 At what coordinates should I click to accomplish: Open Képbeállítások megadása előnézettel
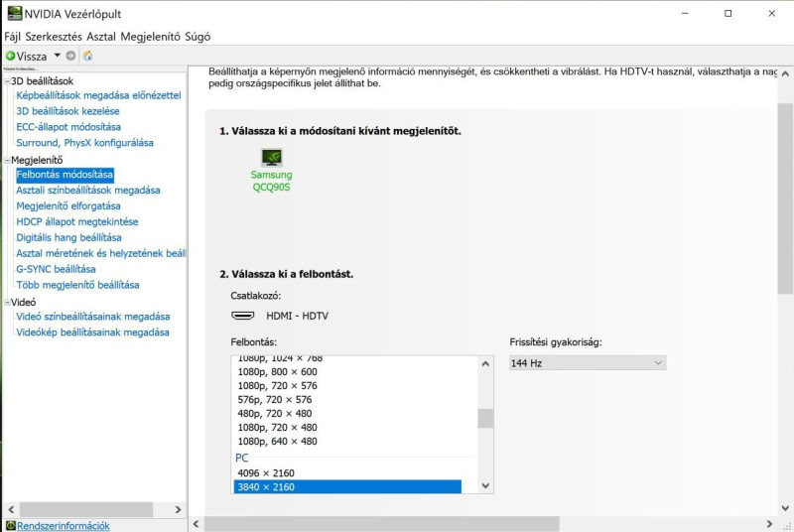(x=98, y=95)
